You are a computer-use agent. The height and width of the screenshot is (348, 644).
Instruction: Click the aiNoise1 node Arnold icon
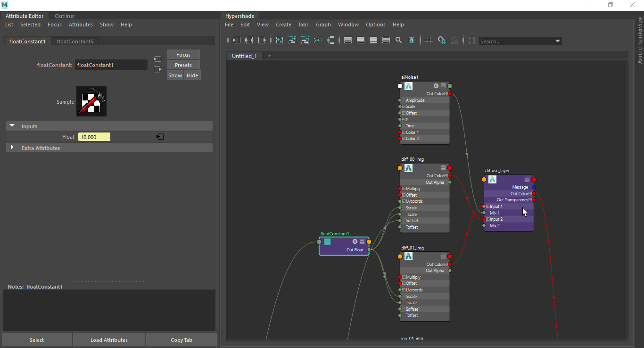[409, 86]
